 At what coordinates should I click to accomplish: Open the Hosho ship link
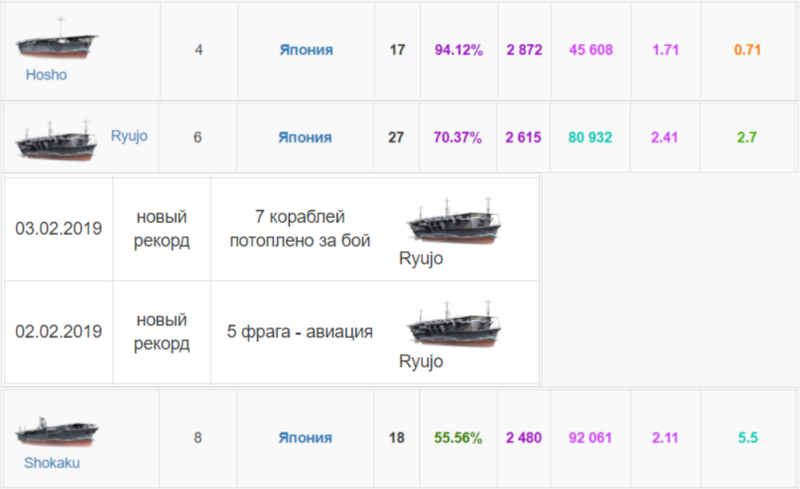tap(46, 74)
